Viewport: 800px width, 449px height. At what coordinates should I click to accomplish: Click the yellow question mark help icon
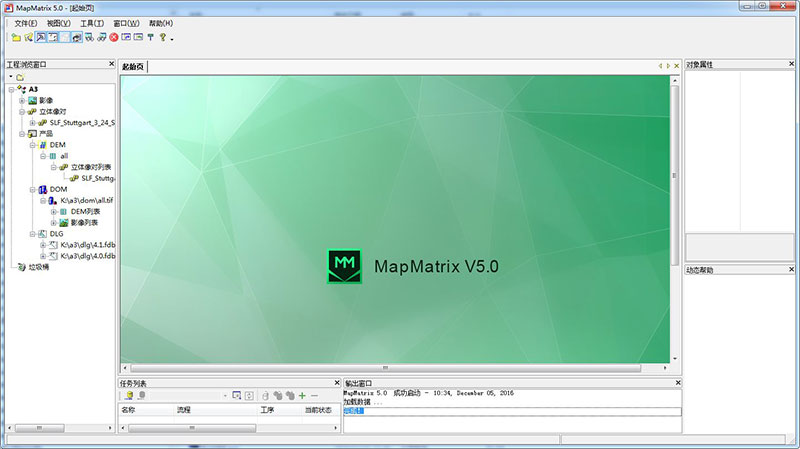pyautogui.click(x=162, y=37)
